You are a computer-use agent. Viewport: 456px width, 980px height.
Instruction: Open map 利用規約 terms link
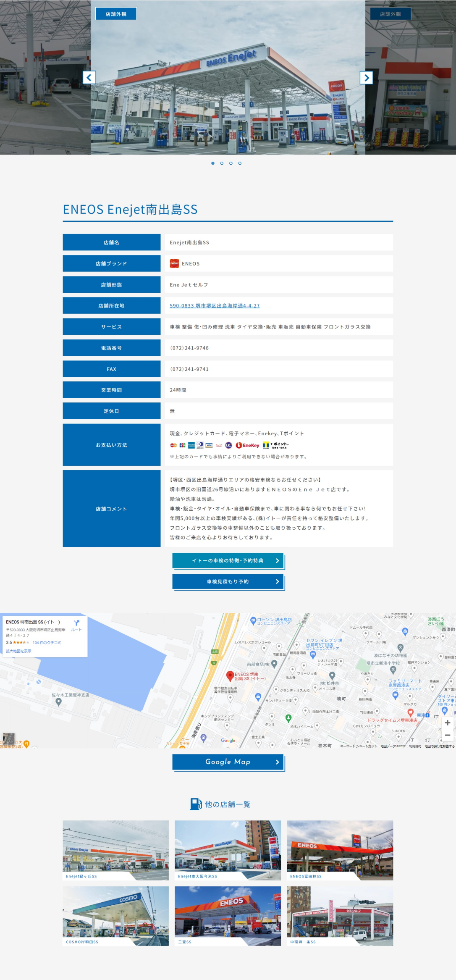pos(415,746)
